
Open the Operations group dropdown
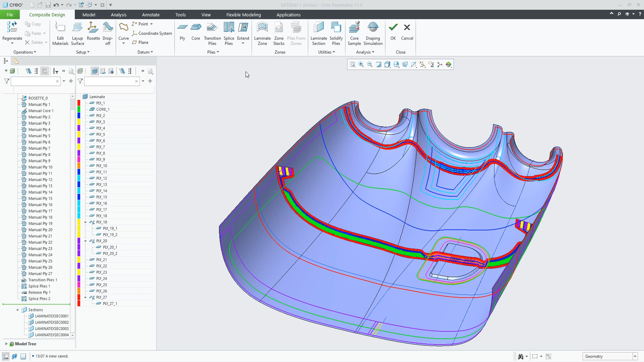tap(25, 52)
